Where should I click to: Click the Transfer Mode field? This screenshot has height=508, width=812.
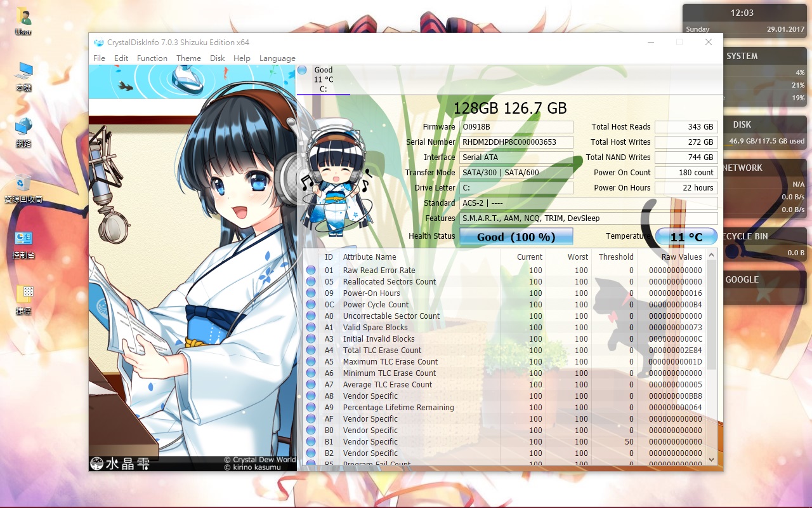[x=516, y=173]
